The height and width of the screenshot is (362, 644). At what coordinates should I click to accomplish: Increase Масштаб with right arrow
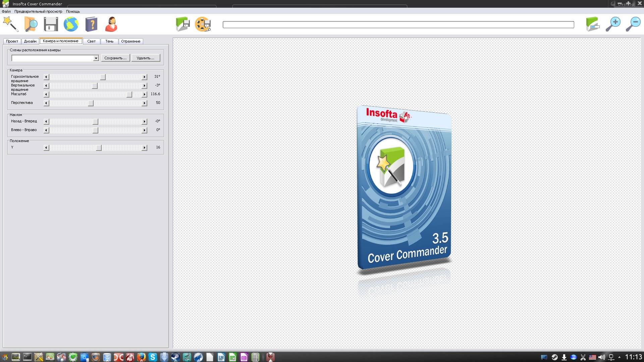(144, 95)
